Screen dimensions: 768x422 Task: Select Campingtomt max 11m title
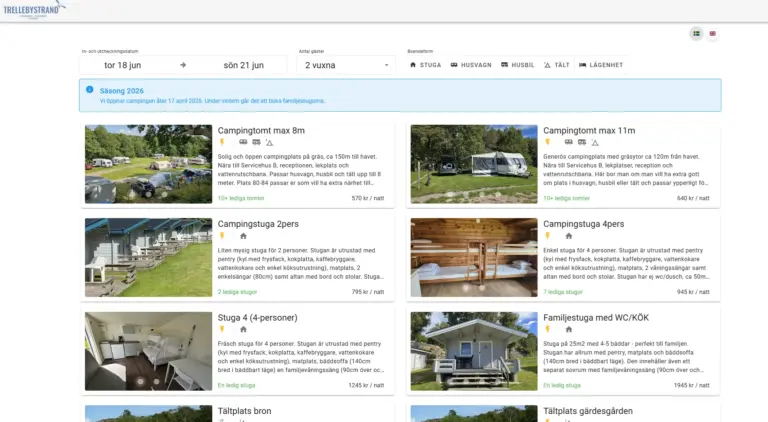tap(589, 131)
